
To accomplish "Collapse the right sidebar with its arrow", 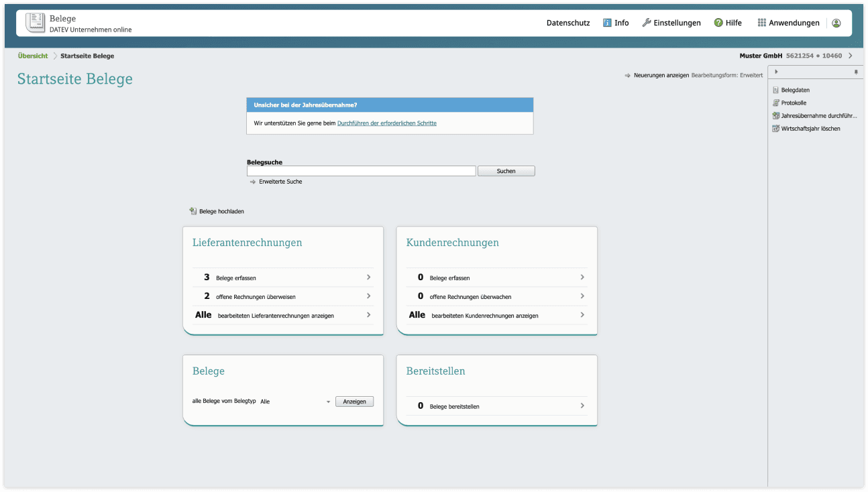I will coord(775,71).
